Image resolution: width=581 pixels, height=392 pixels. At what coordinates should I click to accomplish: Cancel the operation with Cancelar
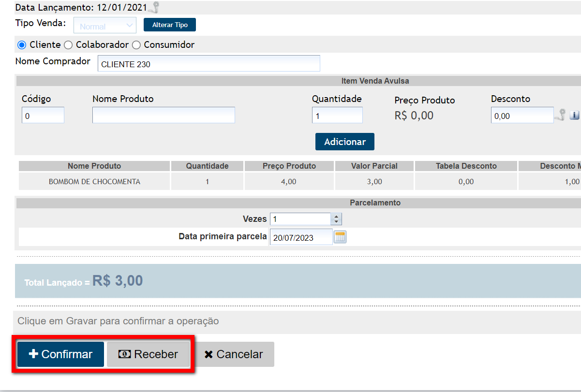click(234, 354)
